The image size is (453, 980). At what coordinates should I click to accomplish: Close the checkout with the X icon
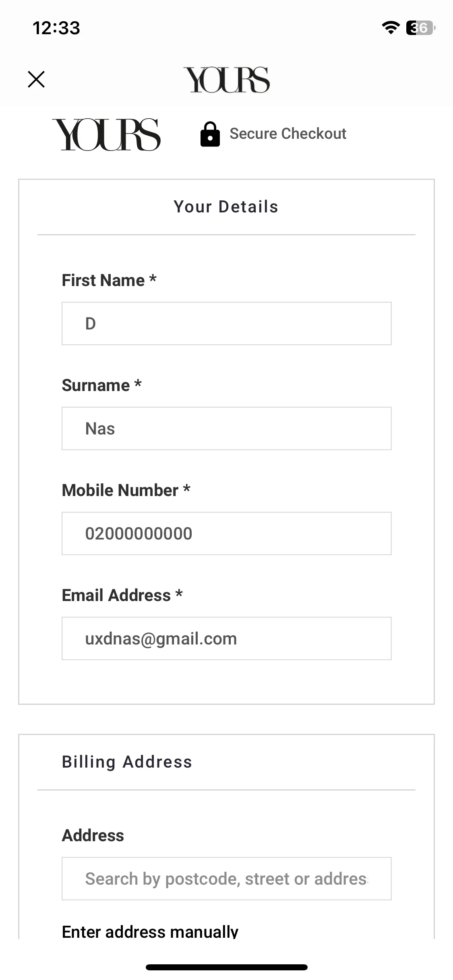pos(36,79)
